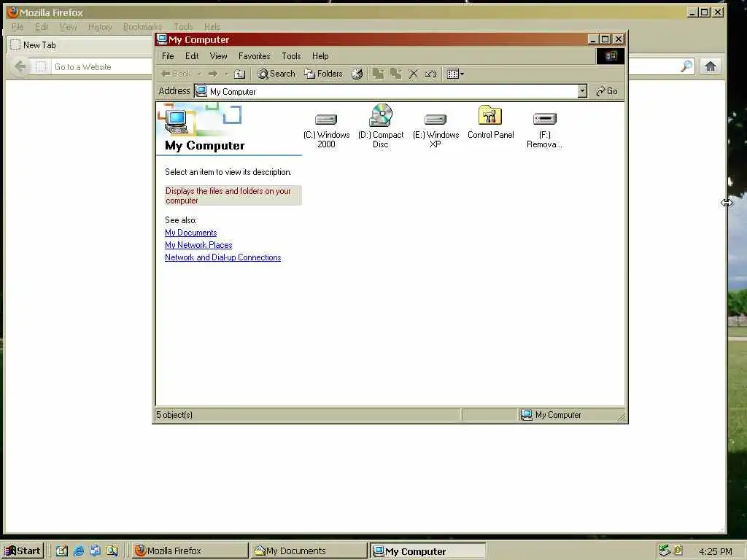Open the Control Panel folder
The width and height of the screenshot is (747, 560).
pos(490,122)
